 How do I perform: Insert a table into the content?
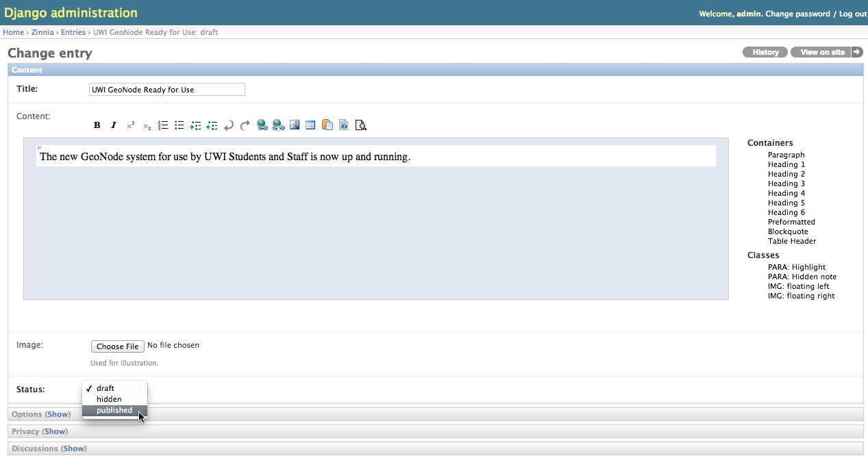coord(310,125)
